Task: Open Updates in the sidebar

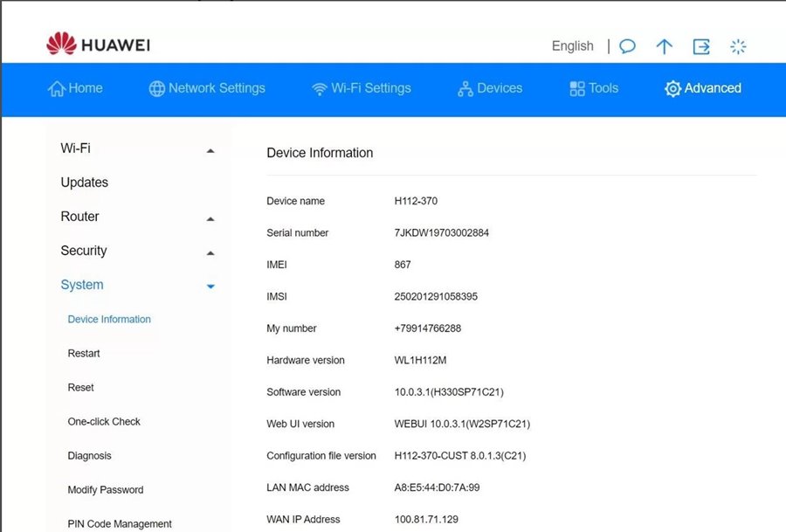Action: [x=84, y=183]
